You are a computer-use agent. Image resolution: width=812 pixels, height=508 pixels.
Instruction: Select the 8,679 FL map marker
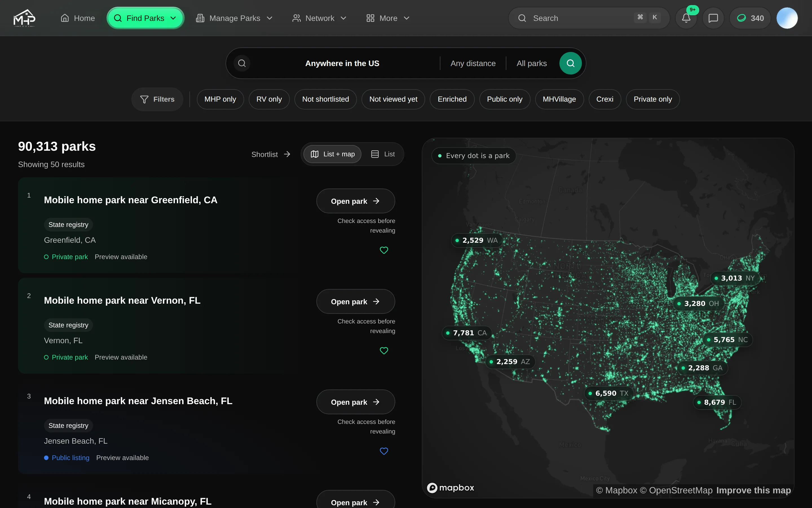(717, 402)
